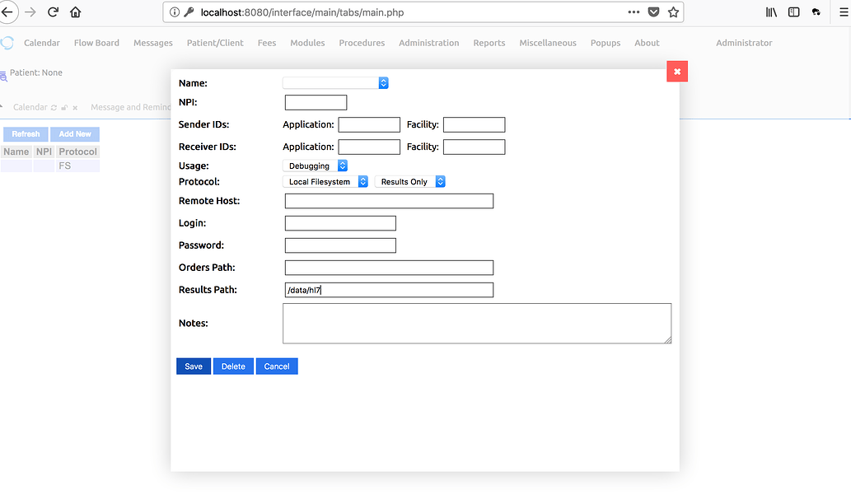Reload the page with the refresh icon

click(52, 12)
